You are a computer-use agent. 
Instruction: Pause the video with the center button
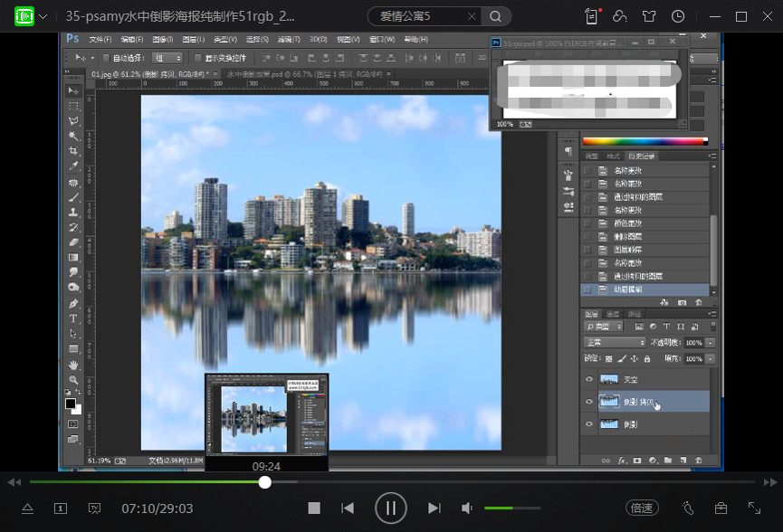[x=391, y=508]
